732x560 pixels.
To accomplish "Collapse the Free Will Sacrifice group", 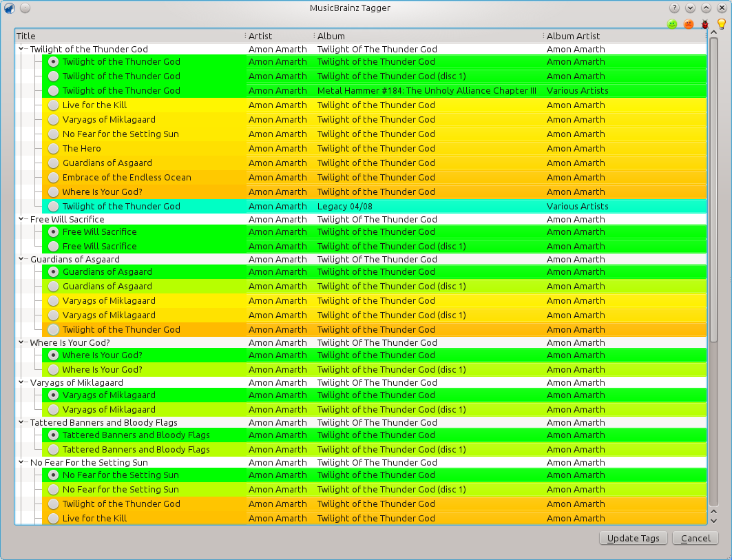I will [21, 218].
